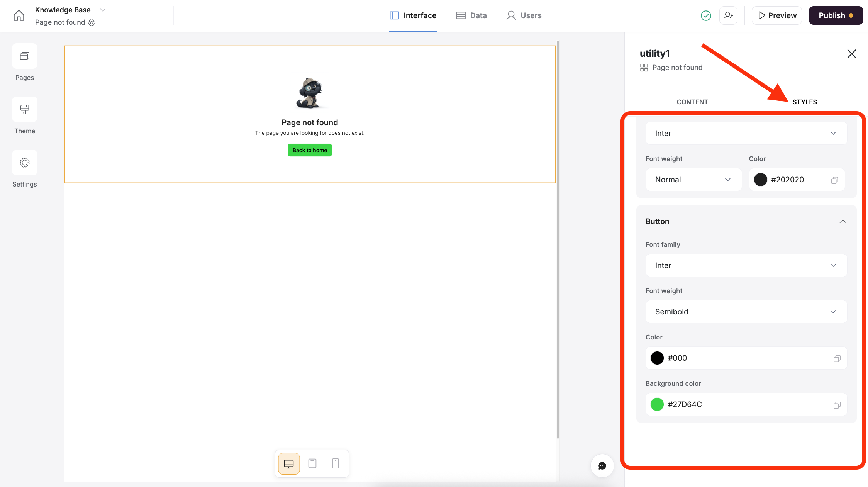Switch to mobile preview mode
Image resolution: width=868 pixels, height=487 pixels.
[x=336, y=463]
